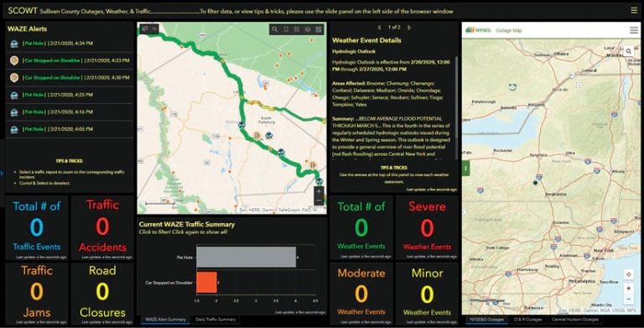The image size is (644, 328).
Task: Open the legend tool in the traffic map toolbar
Action: pyautogui.click(x=297, y=29)
